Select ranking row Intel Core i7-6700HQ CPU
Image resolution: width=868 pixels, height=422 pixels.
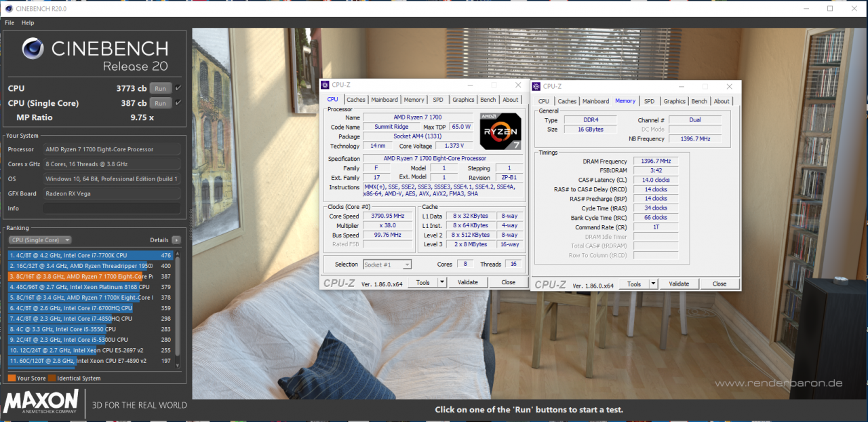(x=90, y=308)
